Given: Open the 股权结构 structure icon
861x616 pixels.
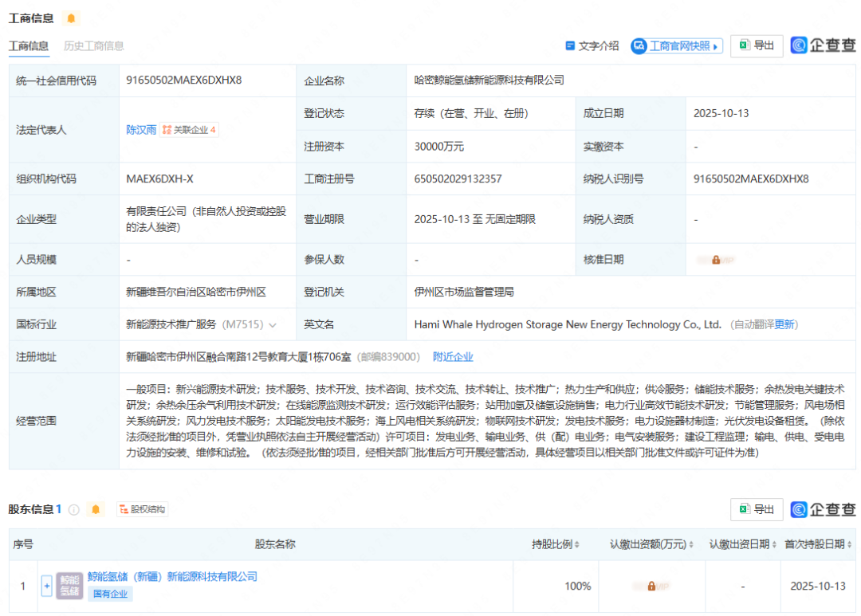Looking at the screenshot, I should (124, 509).
